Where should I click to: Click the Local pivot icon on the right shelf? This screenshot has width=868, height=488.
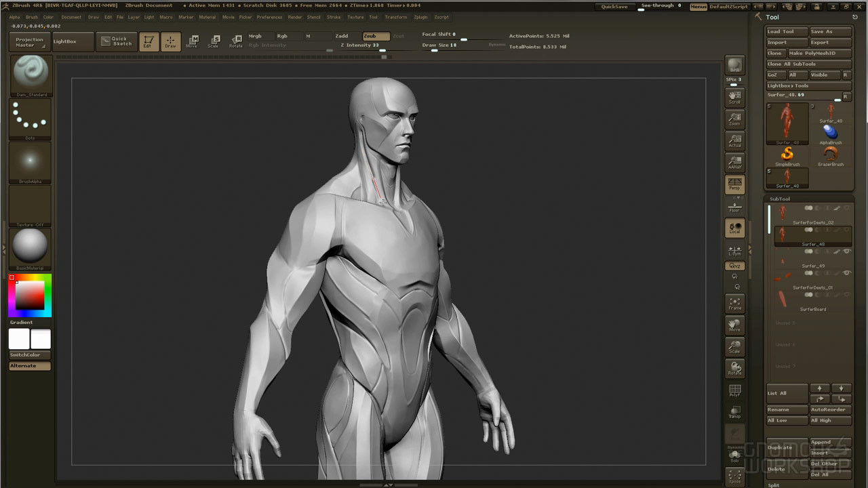734,228
